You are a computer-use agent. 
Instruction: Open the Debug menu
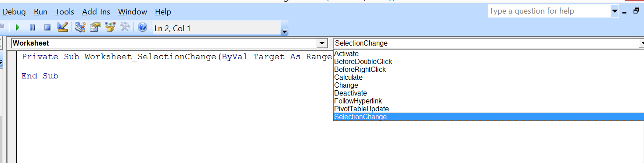[x=14, y=12]
